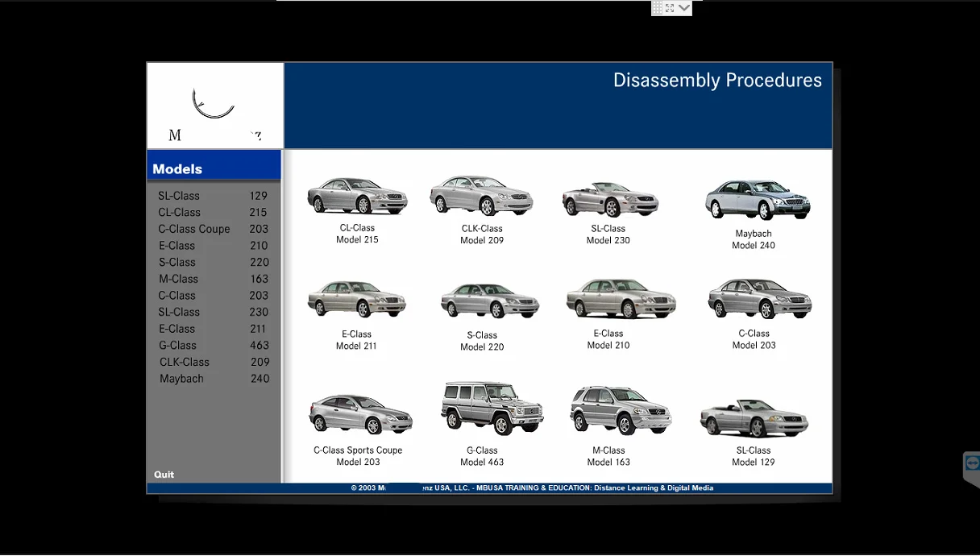
Task: Click the dotted grip handle on top toolbar
Action: click(x=658, y=7)
